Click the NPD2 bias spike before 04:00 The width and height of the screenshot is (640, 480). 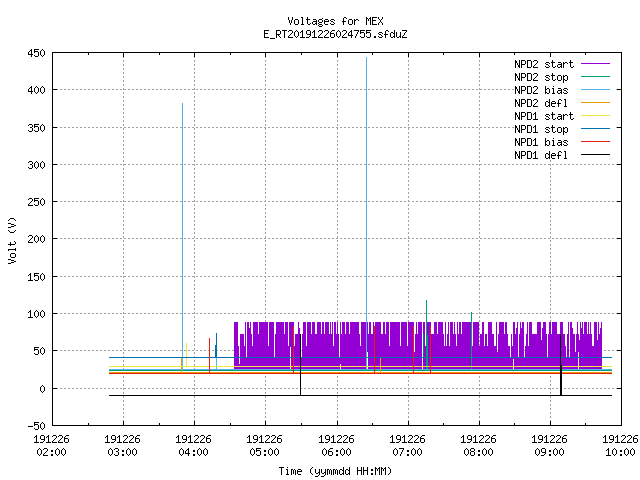pos(182,236)
